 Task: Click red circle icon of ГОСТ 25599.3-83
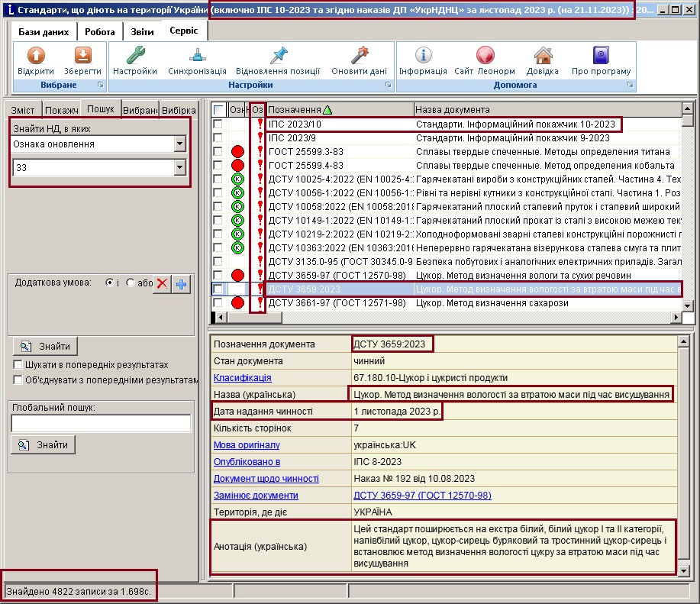pos(237,152)
